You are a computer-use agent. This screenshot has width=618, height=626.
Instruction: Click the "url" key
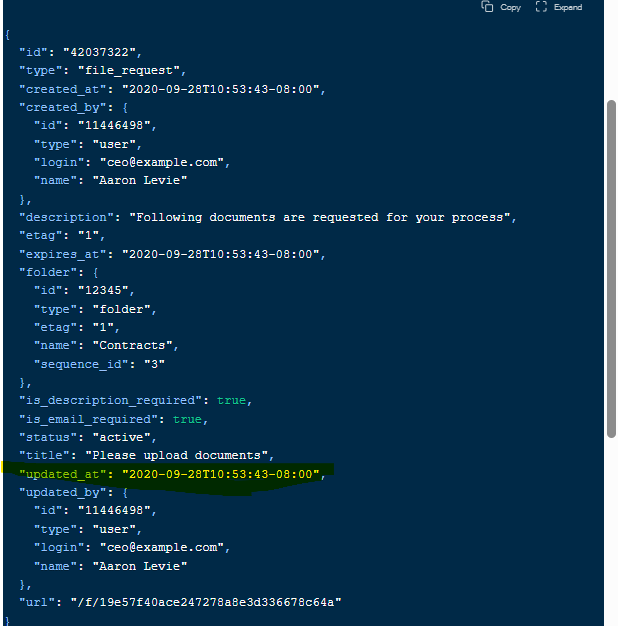coord(37,602)
